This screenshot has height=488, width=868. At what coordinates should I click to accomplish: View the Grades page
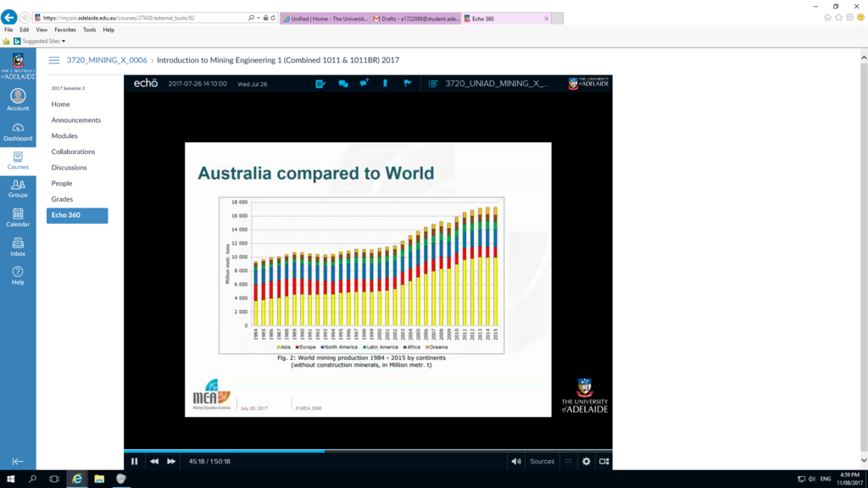pyautogui.click(x=62, y=199)
